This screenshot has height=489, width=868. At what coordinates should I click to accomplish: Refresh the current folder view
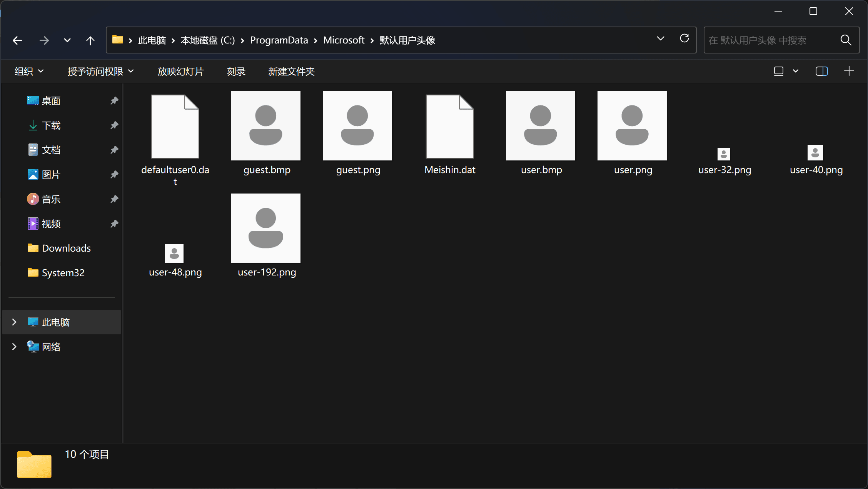pyautogui.click(x=684, y=38)
